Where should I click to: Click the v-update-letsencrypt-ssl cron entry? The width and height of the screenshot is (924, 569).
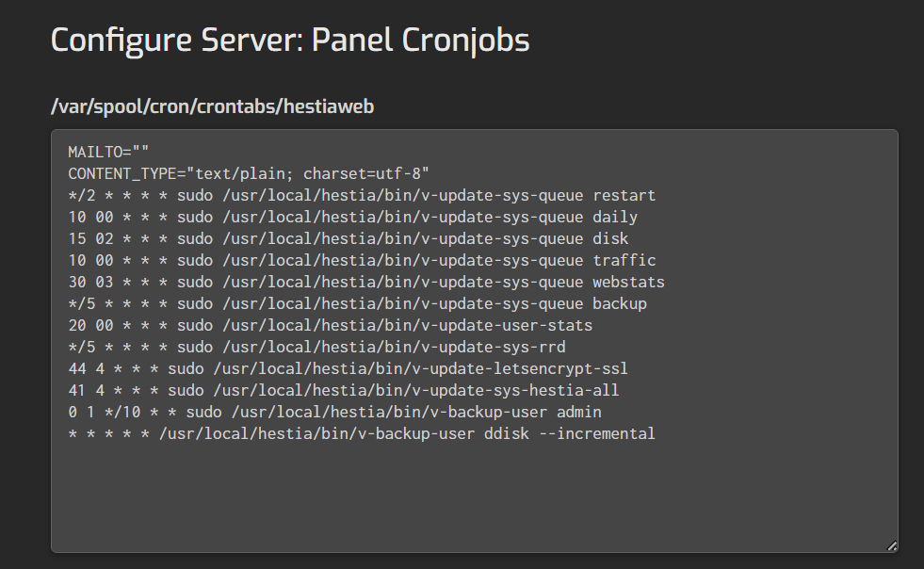(x=348, y=368)
